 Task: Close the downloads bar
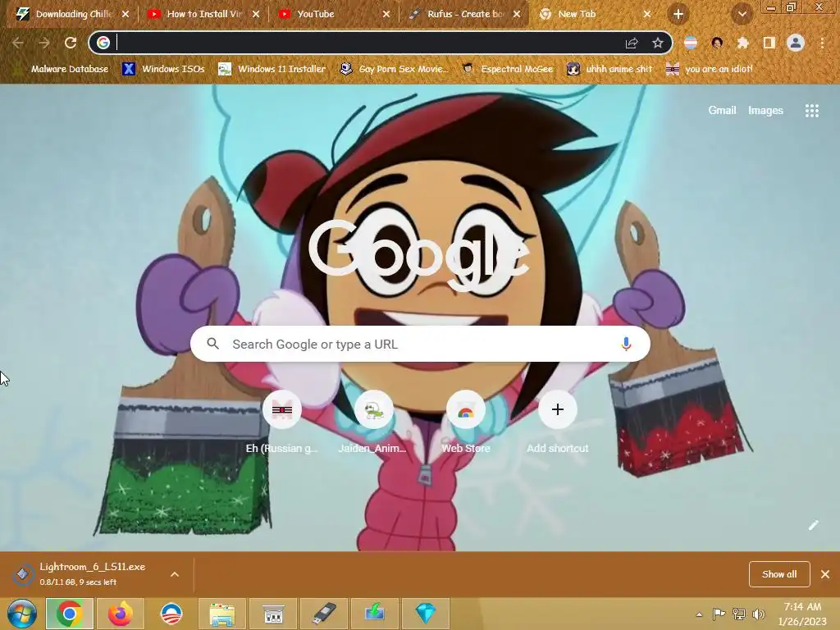pos(825,574)
